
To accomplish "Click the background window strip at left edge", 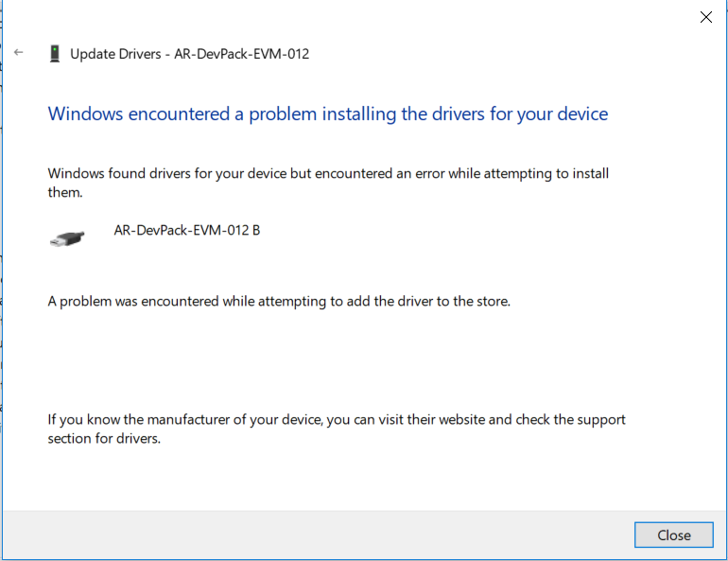I will 1,284.
